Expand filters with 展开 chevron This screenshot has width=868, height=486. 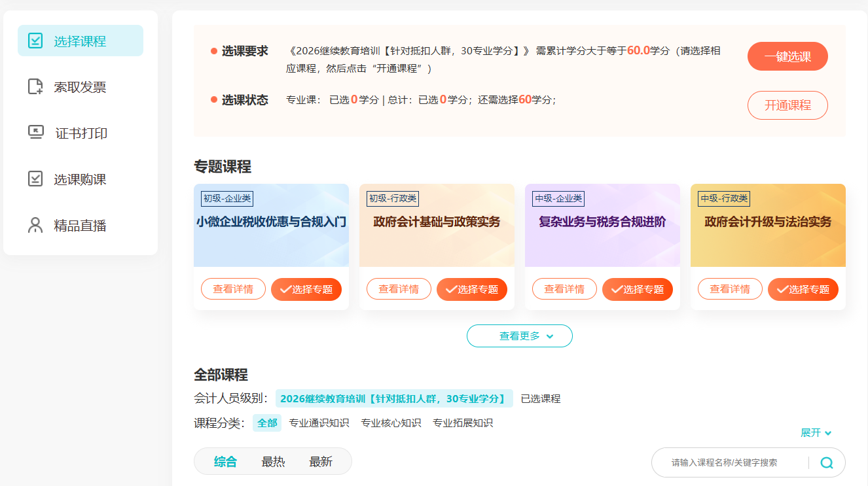816,433
